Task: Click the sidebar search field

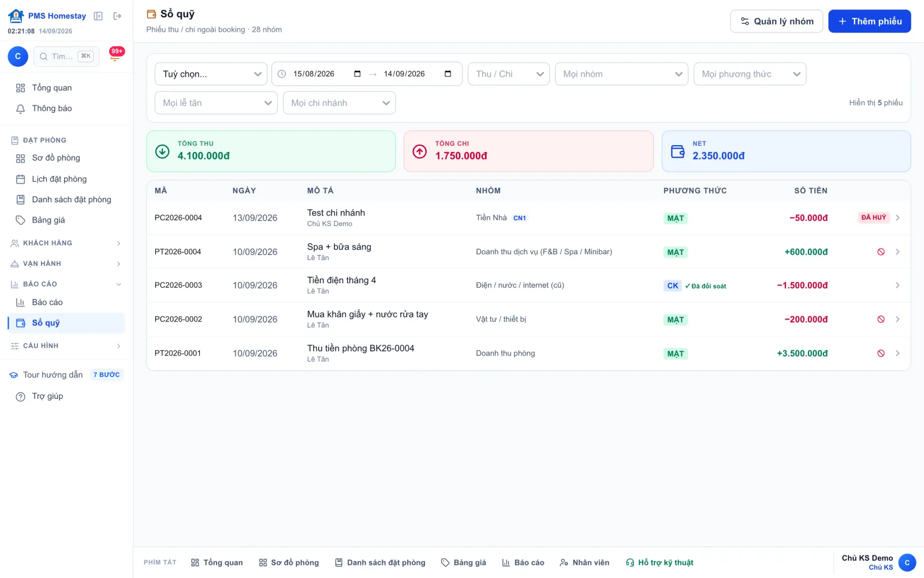Action: (x=66, y=56)
